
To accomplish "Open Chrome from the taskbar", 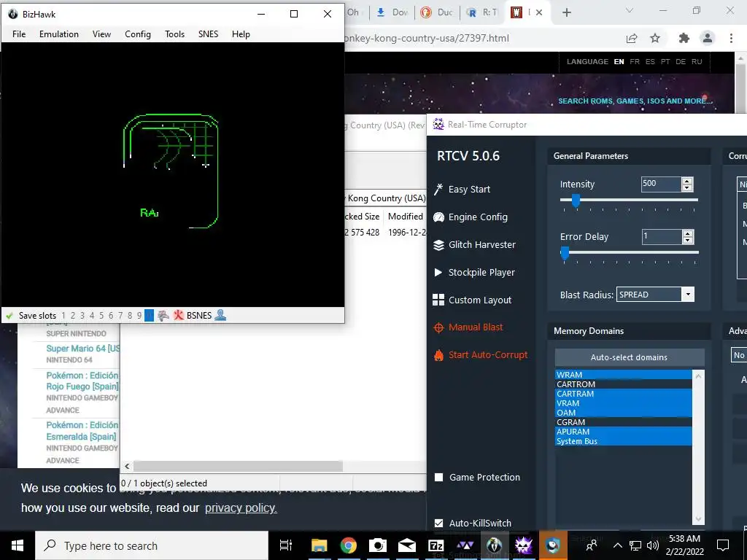I will tap(348, 545).
